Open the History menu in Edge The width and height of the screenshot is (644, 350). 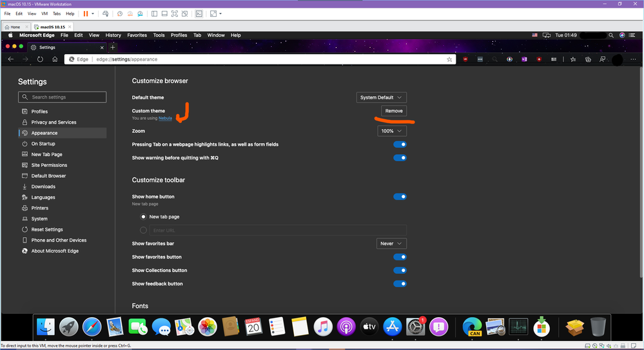(x=113, y=35)
